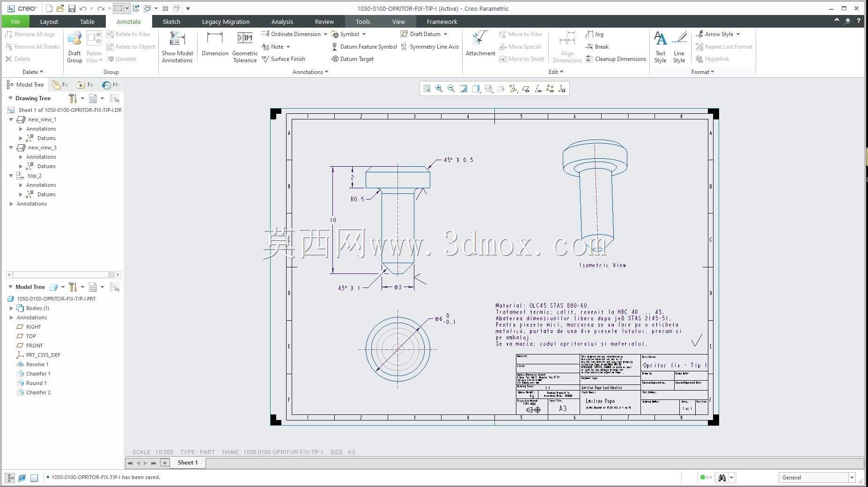Add a new sheet with the plus button
The width and height of the screenshot is (868, 487).
(x=164, y=463)
